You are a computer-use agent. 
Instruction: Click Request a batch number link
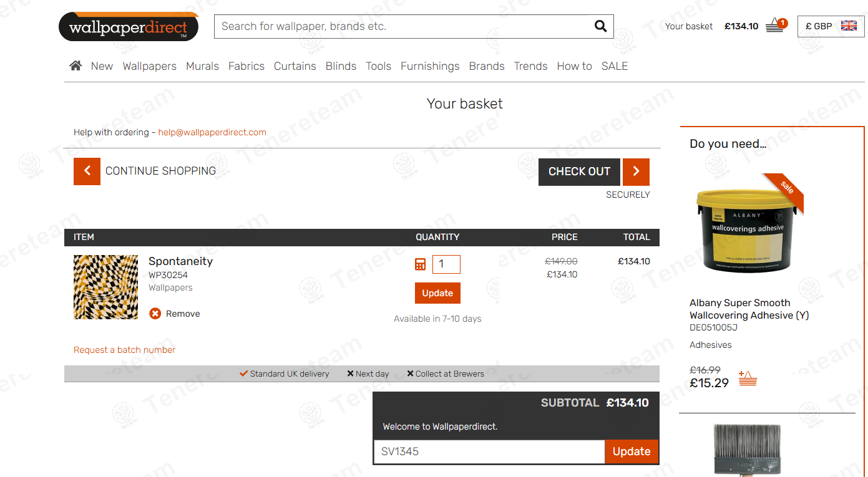[x=124, y=350]
